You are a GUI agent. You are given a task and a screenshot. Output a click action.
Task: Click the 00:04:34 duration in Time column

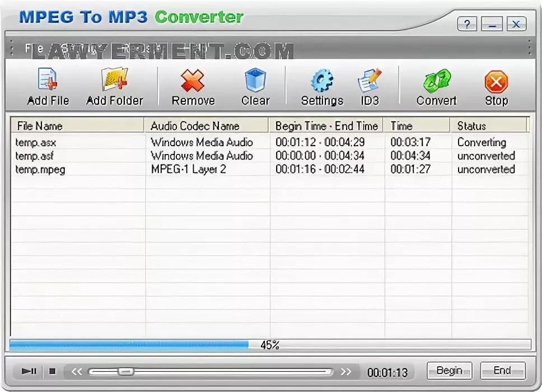pos(410,156)
